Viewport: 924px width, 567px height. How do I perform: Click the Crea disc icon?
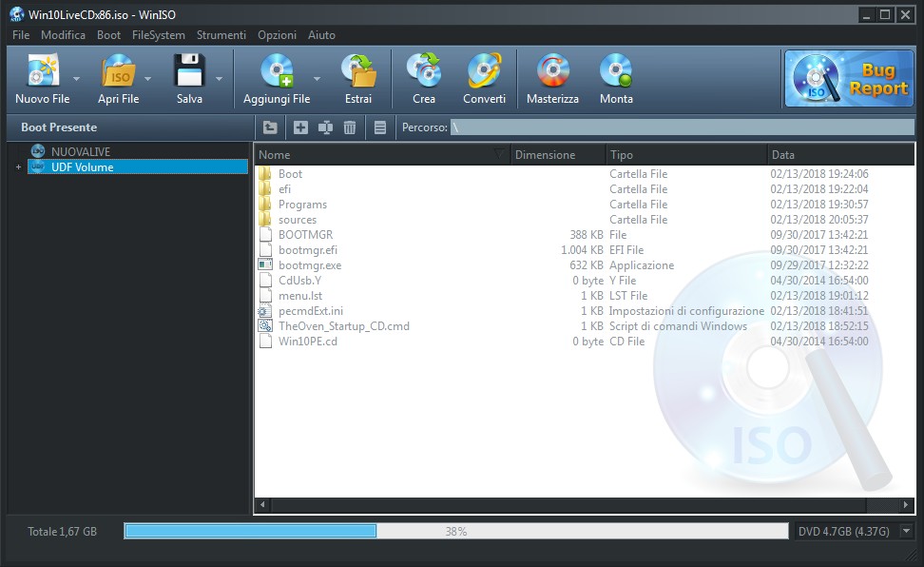(x=424, y=70)
